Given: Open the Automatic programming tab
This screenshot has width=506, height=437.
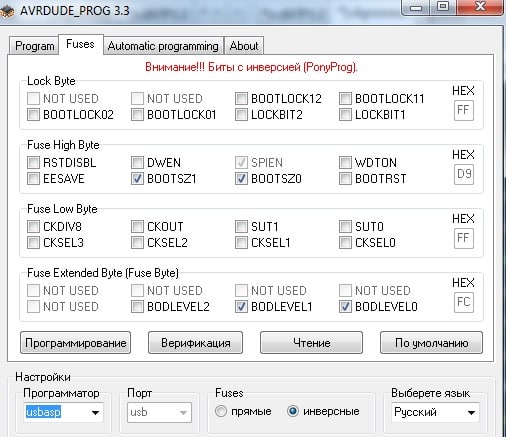Looking at the screenshot, I should [163, 46].
